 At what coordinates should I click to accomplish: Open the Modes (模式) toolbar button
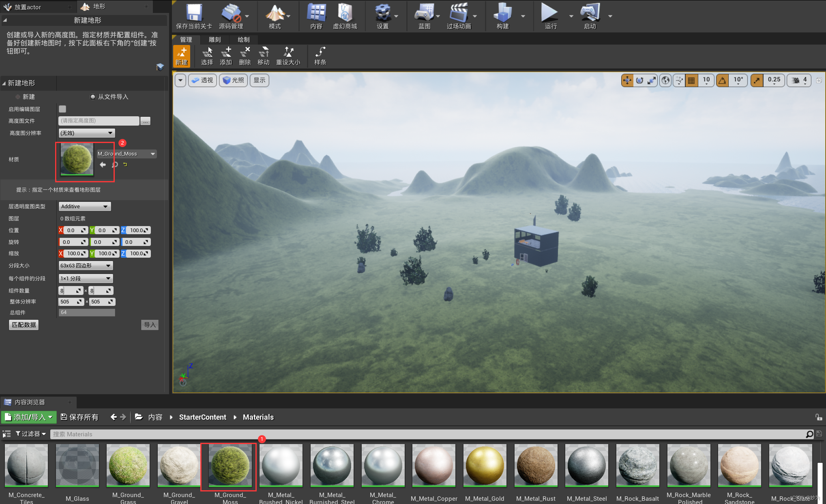point(275,16)
